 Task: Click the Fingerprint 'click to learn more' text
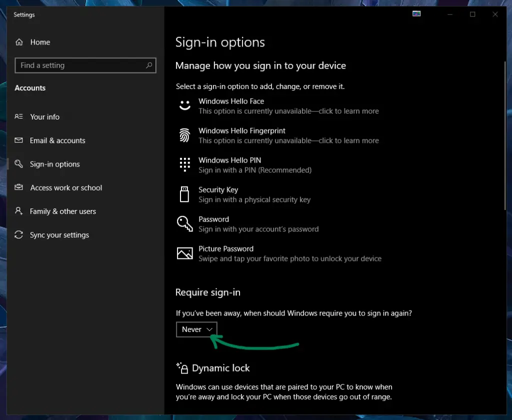[348, 140]
